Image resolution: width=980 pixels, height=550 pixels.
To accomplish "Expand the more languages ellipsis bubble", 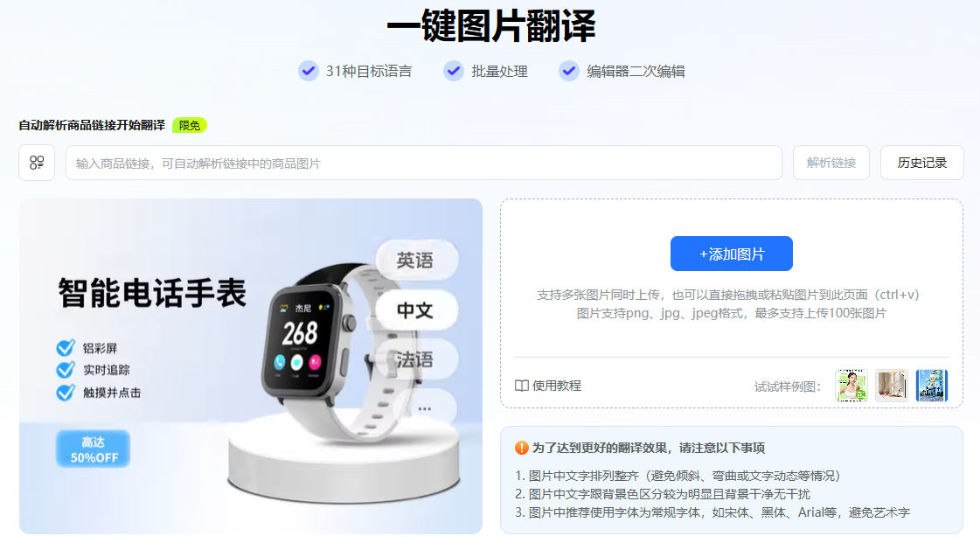I will pos(425,408).
